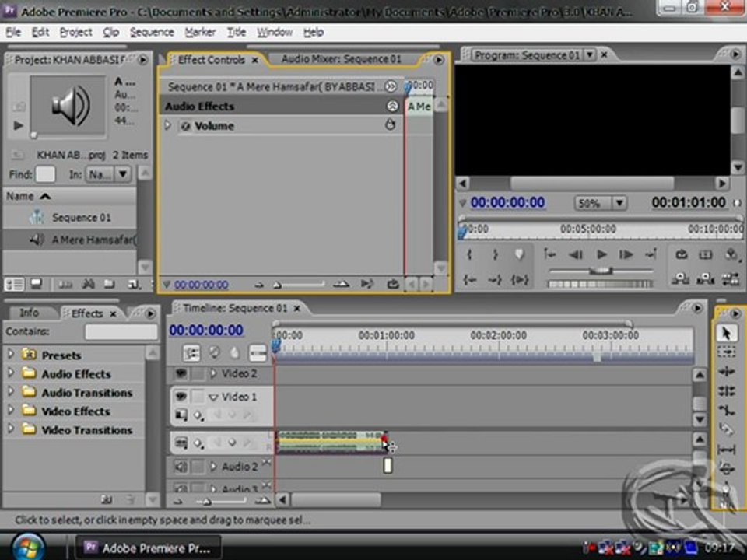
Task: Select the Slip tool in tools panel
Action: point(726,449)
